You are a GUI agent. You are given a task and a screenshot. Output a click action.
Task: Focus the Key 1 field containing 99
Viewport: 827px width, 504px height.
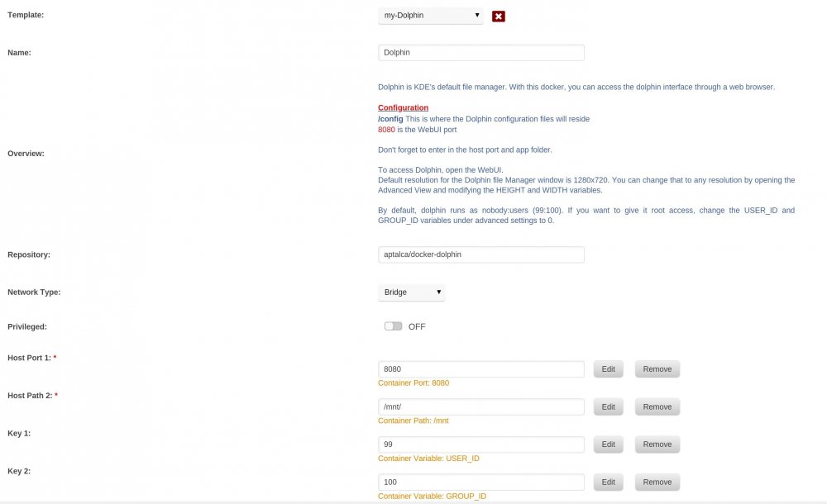click(481, 445)
